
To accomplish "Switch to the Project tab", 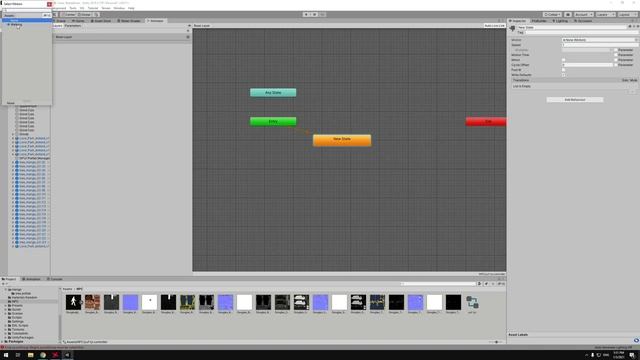I will click(x=9, y=279).
